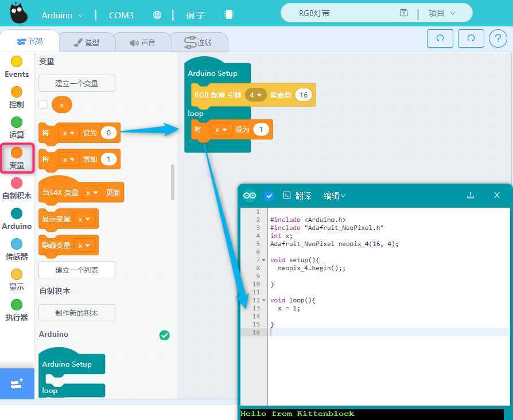Screen dimensions: 513x420
Task: Click the undo arrow button
Action: [x=440, y=38]
